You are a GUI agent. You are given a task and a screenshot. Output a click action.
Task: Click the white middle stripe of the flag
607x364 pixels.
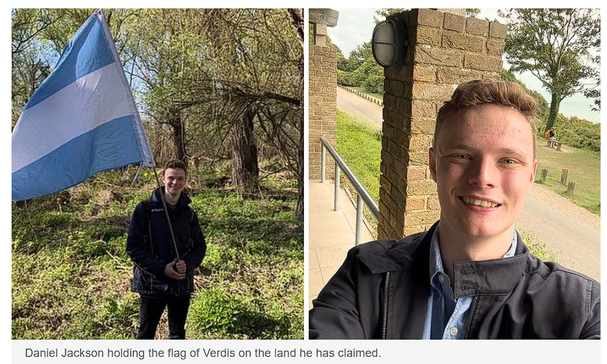point(78,116)
